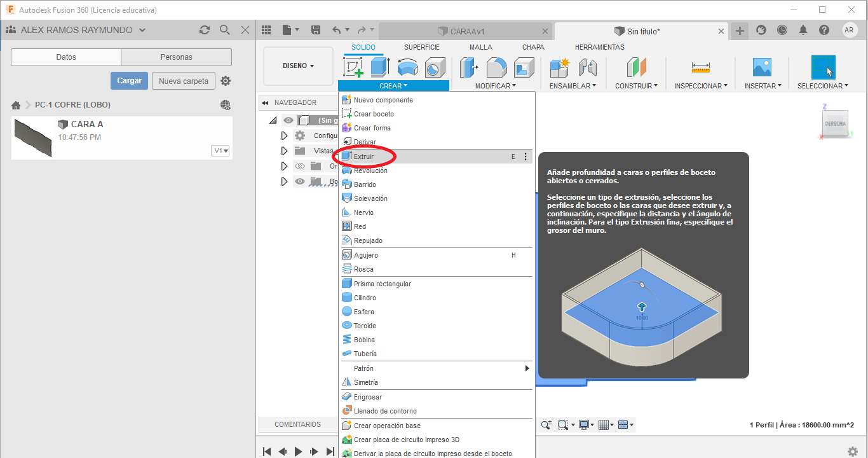Click the Undo arrow in the top toolbar
The height and width of the screenshot is (458, 868).
[x=337, y=30]
